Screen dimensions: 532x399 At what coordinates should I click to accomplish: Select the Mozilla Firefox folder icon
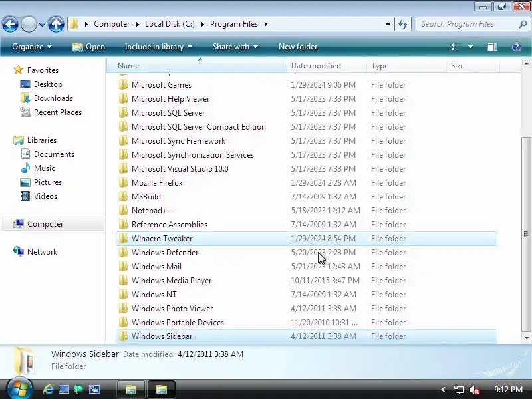123,182
